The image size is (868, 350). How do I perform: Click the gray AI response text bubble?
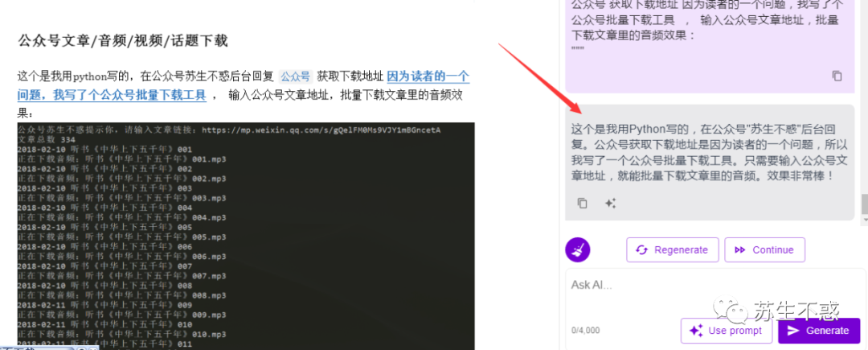click(x=710, y=161)
